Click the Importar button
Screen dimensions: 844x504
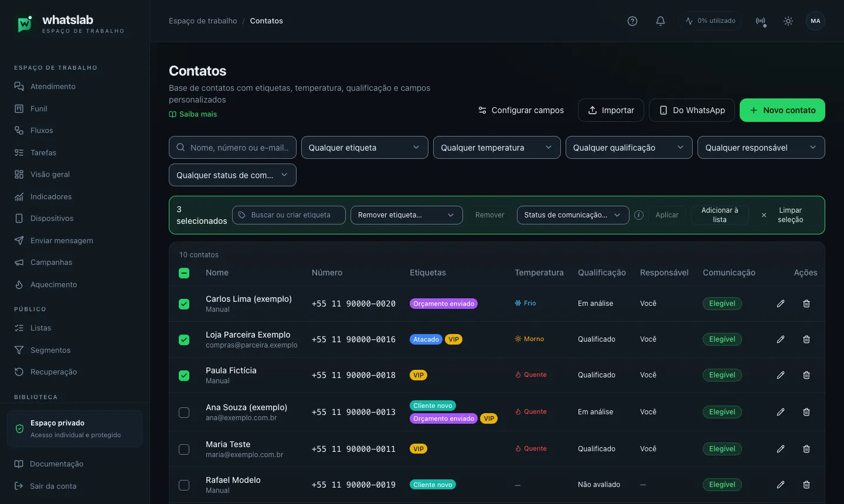pyautogui.click(x=611, y=110)
